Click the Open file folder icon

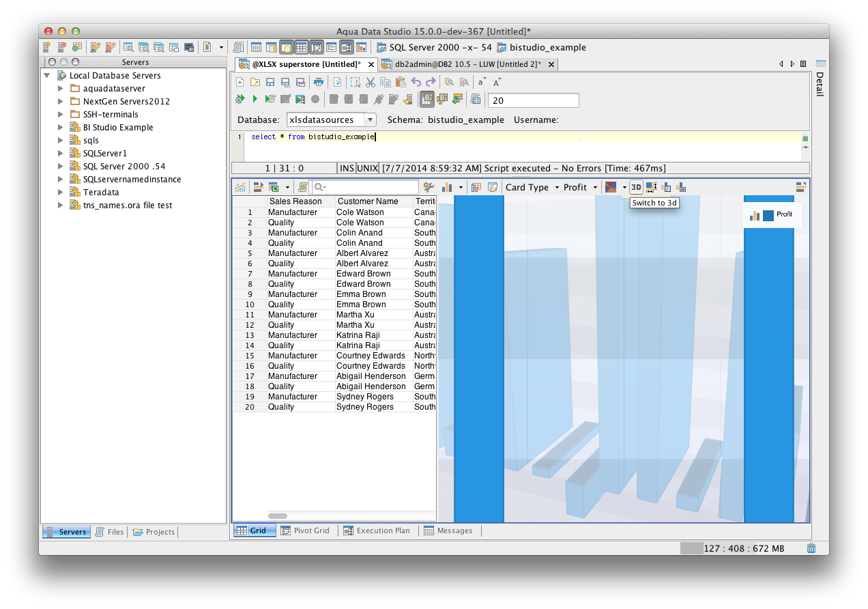pos(255,82)
